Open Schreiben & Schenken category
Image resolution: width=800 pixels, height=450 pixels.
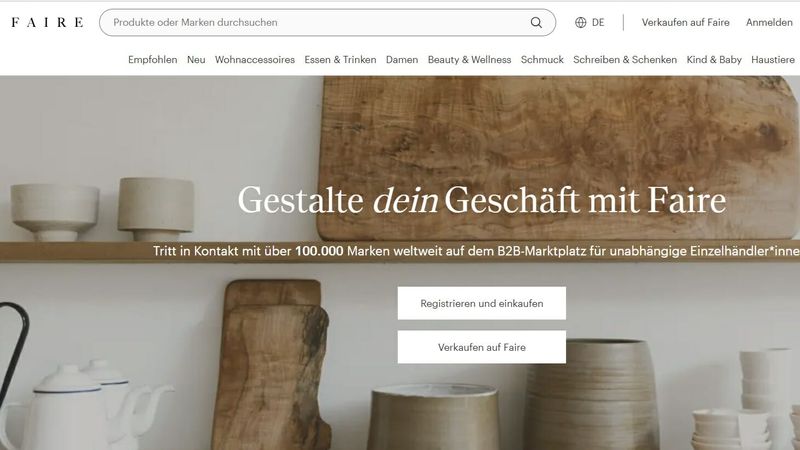coord(625,60)
